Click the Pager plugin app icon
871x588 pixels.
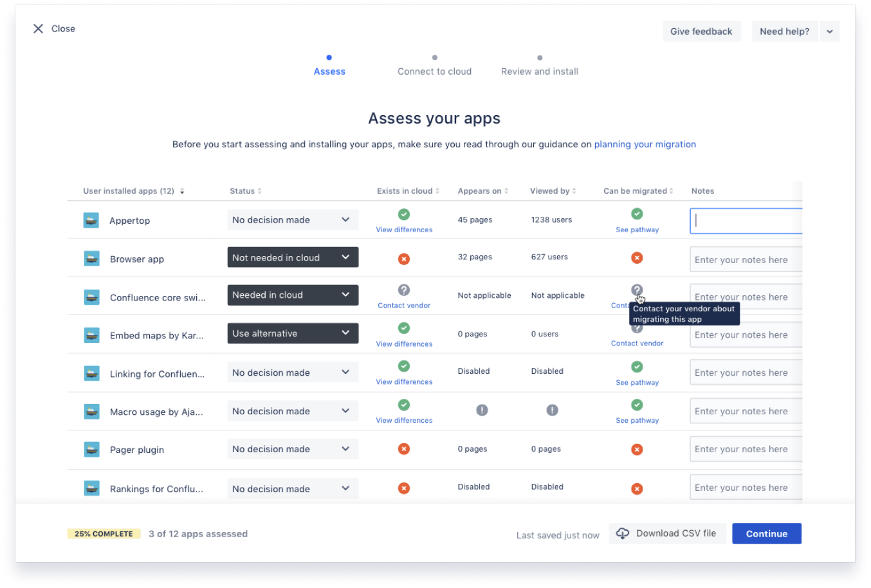(x=92, y=449)
